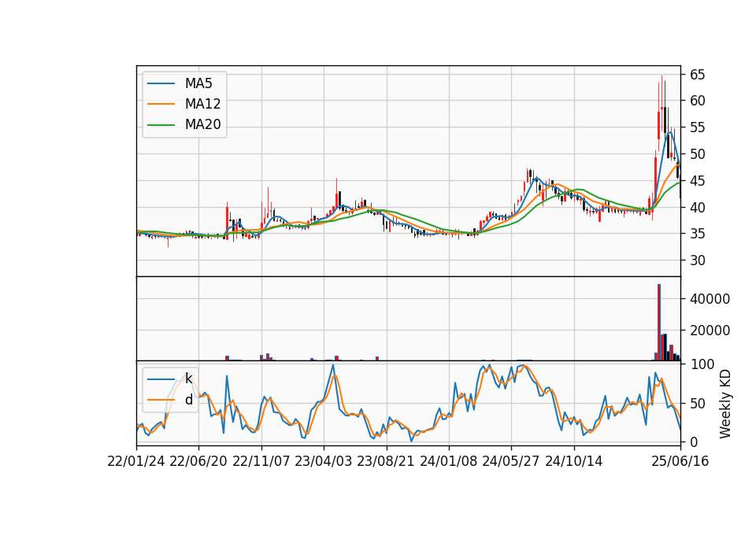
Task: Click the 0 KD axis label
Action: pos(693,441)
